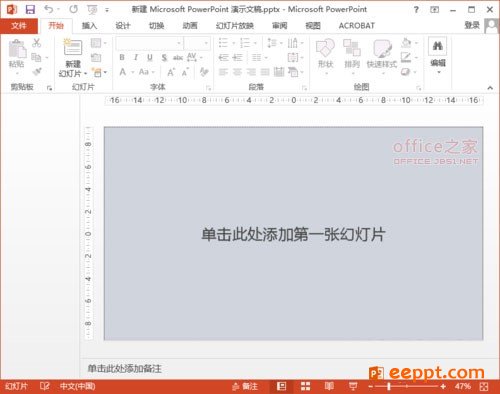Image resolution: width=500 pixels, height=394 pixels.
Task: Open the 排列 arrange tool
Action: pyautogui.click(x=352, y=53)
